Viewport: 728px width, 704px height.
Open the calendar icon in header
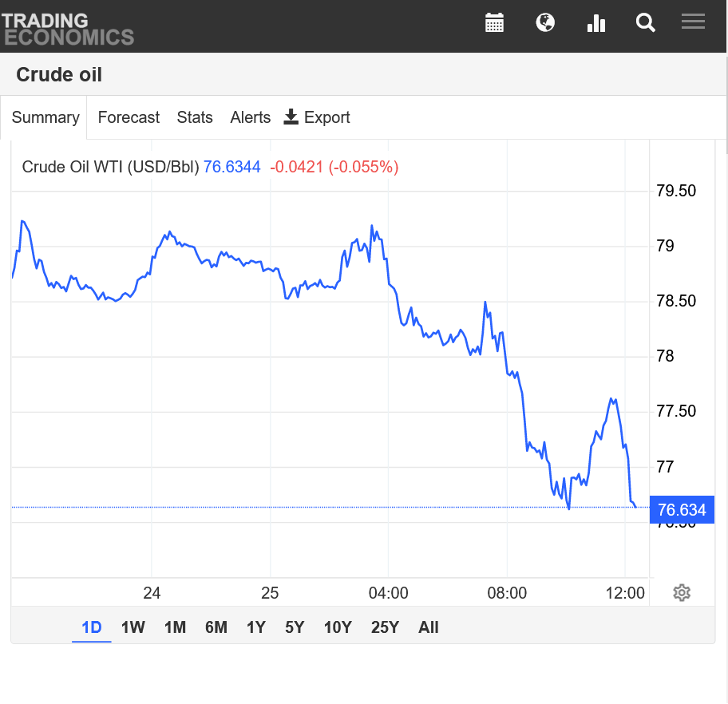pos(495,22)
